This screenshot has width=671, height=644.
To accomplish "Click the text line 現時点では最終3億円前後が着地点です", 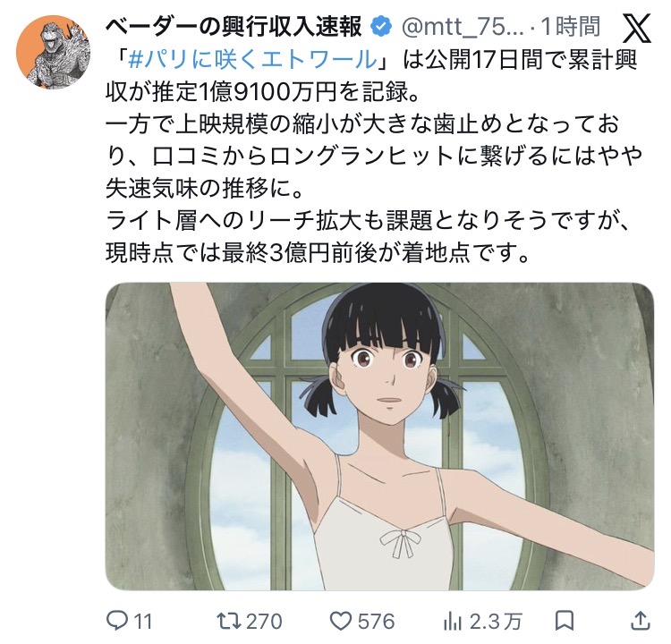I will pyautogui.click(x=318, y=253).
